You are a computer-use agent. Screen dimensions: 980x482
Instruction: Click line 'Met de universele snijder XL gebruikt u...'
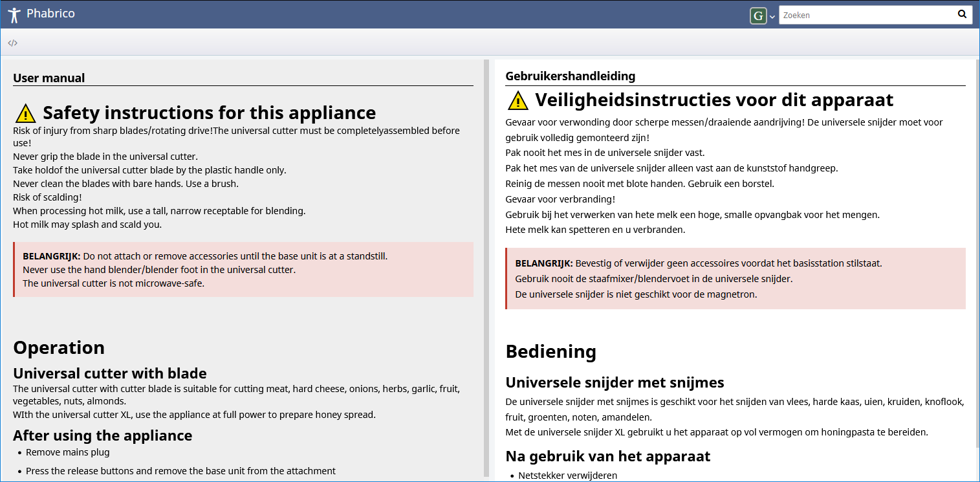click(x=717, y=432)
